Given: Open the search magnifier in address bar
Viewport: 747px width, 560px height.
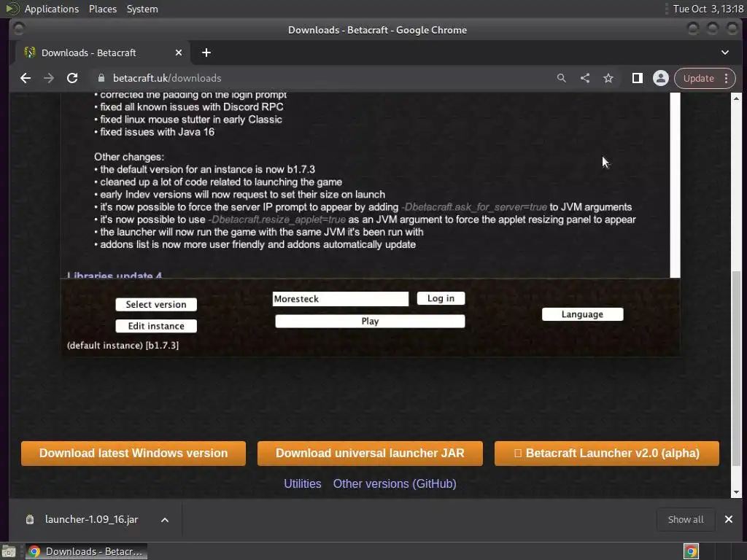Looking at the screenshot, I should pyautogui.click(x=562, y=78).
